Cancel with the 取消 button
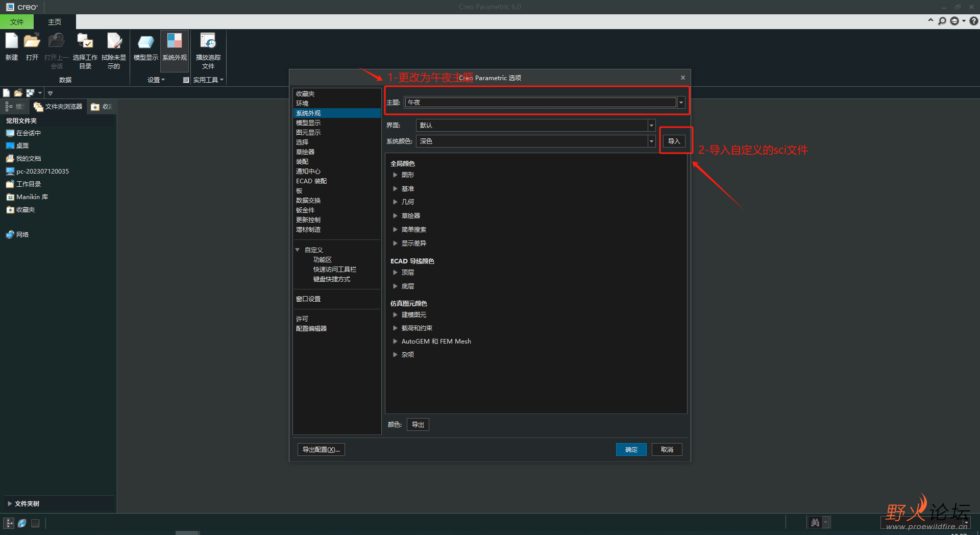 click(667, 450)
